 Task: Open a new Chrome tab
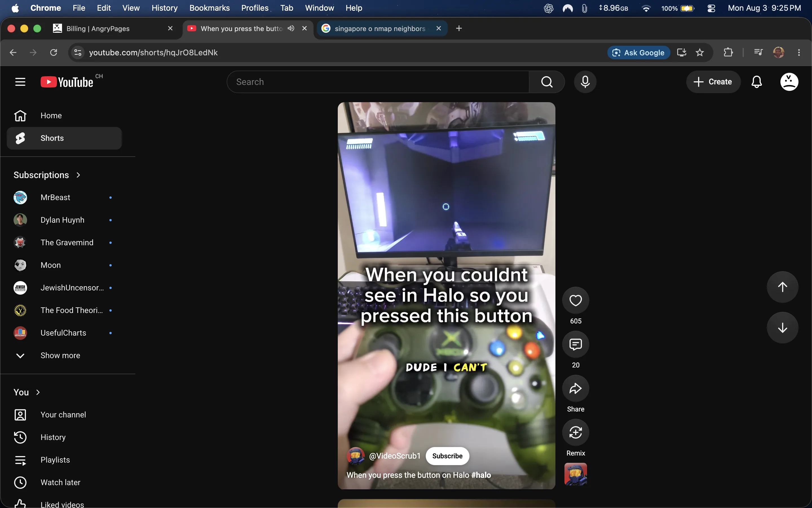pyautogui.click(x=459, y=28)
